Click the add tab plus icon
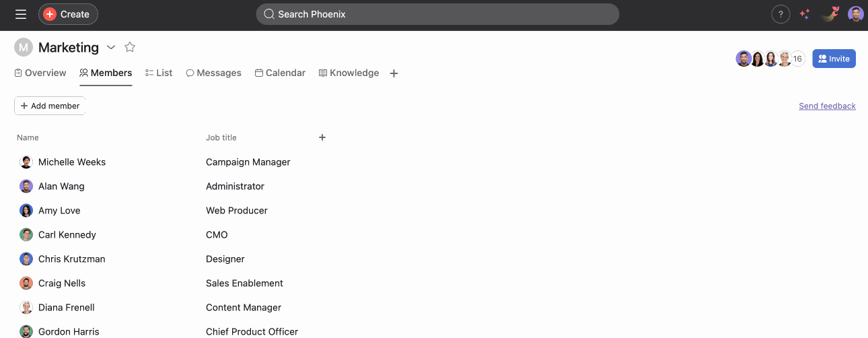The height and width of the screenshot is (338, 868). (394, 73)
